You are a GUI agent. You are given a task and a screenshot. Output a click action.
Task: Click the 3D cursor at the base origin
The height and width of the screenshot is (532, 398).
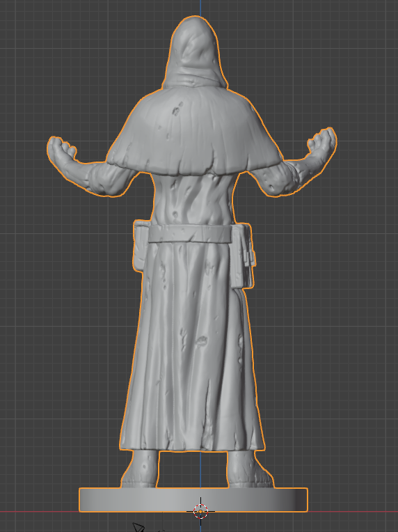[200, 511]
